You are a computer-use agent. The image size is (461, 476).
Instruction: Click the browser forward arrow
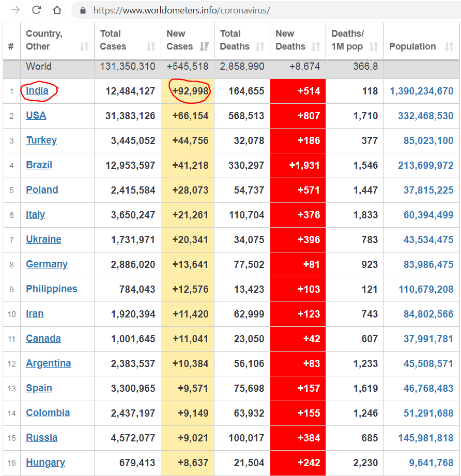click(16, 10)
